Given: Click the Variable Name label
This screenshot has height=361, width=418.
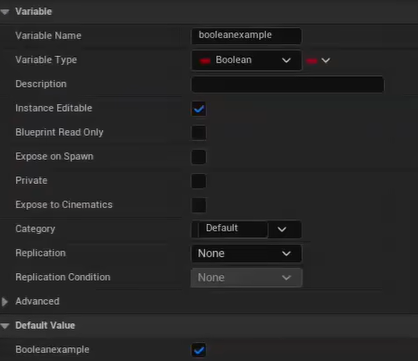Looking at the screenshot, I should (x=48, y=36).
